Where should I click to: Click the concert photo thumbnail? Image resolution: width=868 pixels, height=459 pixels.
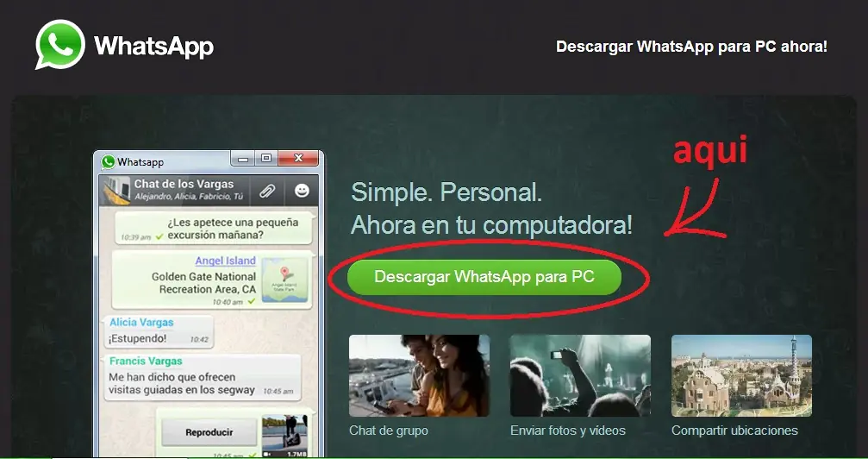tap(580, 375)
